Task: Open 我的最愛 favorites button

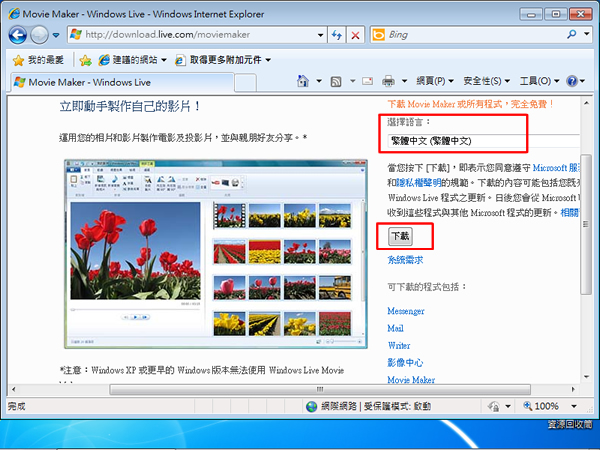Action: click(38, 60)
